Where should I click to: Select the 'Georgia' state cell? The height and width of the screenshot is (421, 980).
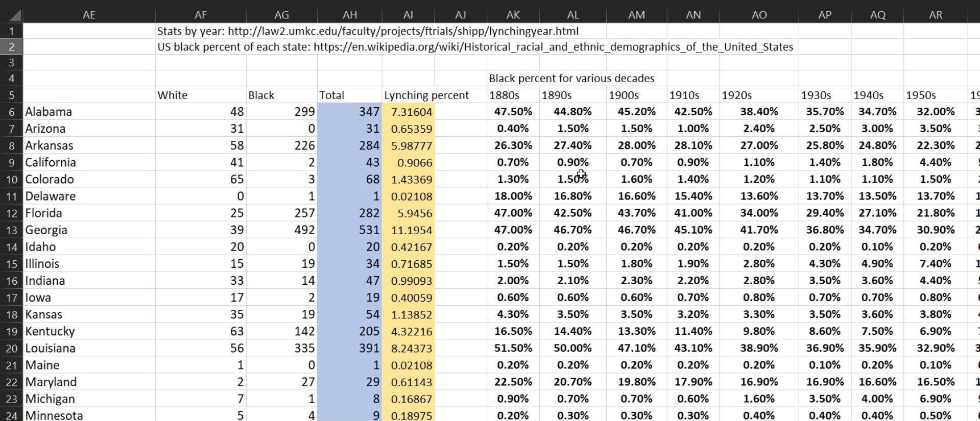pos(89,230)
